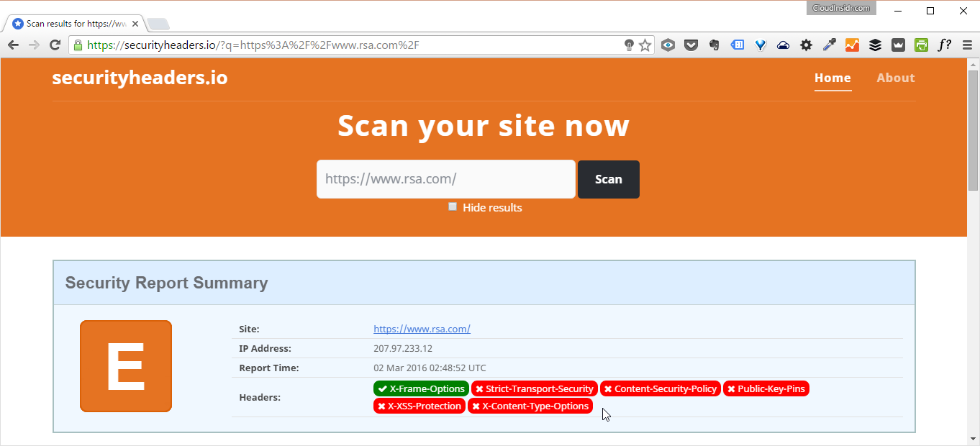Open the orange analytics chart extension

pos(852,45)
